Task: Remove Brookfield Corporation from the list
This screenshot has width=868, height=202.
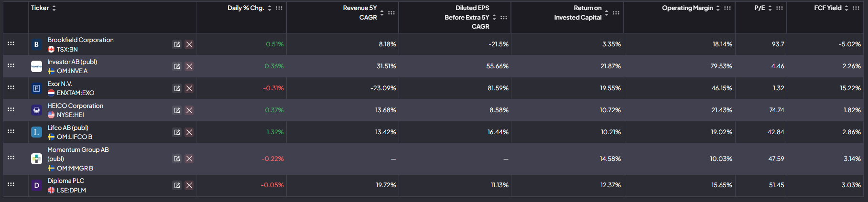Action: coord(189,44)
